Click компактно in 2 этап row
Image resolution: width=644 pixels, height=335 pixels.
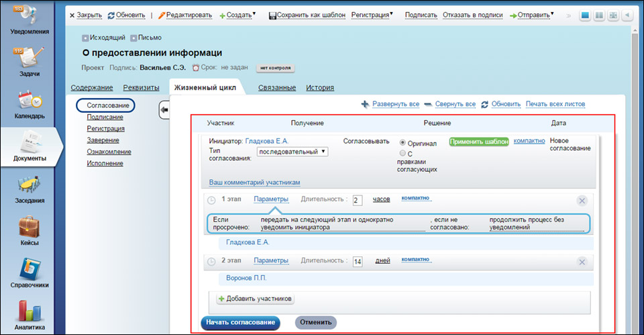click(416, 259)
